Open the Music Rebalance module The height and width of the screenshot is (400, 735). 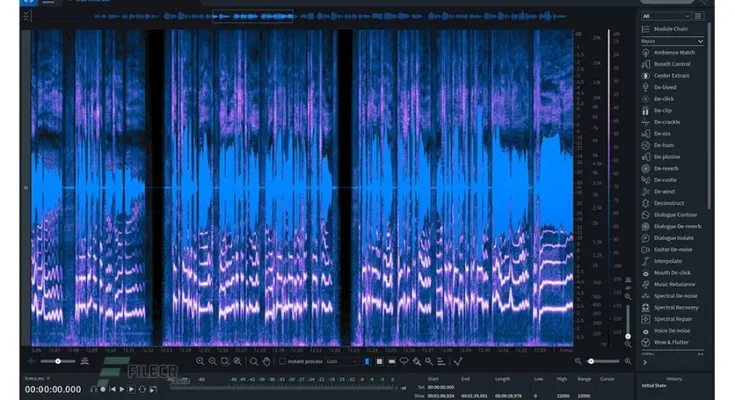675,284
